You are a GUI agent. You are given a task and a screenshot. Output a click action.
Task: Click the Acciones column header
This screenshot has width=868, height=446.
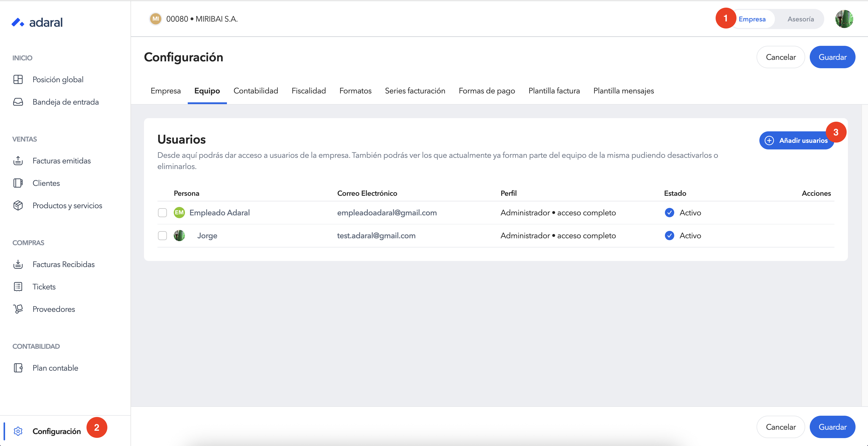pos(816,193)
